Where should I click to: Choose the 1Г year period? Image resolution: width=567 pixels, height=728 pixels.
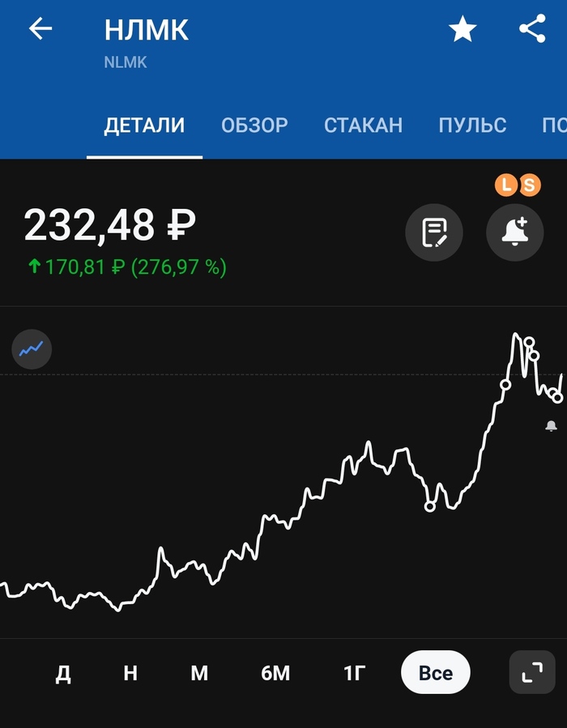click(354, 673)
